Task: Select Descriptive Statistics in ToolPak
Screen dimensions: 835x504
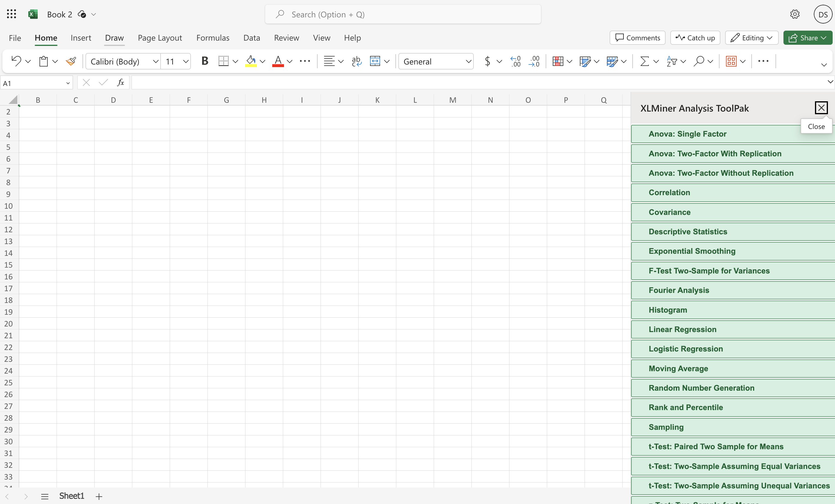Action: coord(688,232)
